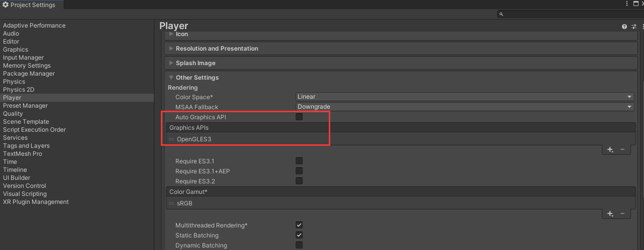
Task: Collapse the Other Settings section
Action: [197, 77]
